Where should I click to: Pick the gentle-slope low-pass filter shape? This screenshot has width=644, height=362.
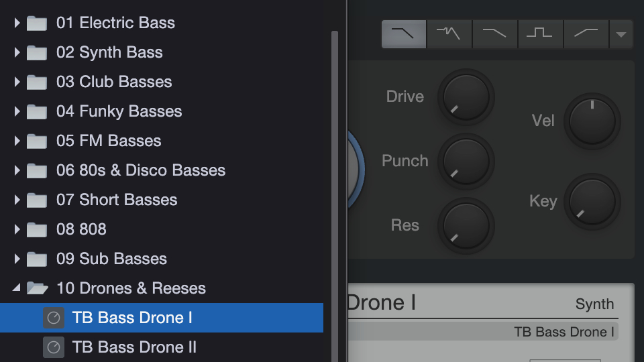pos(494,34)
